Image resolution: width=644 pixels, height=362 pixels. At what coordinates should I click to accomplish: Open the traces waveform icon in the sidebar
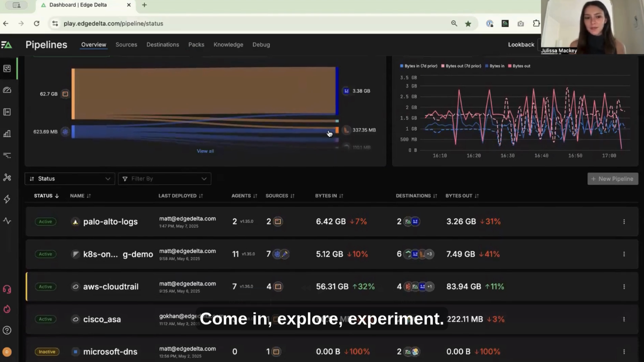point(7,221)
